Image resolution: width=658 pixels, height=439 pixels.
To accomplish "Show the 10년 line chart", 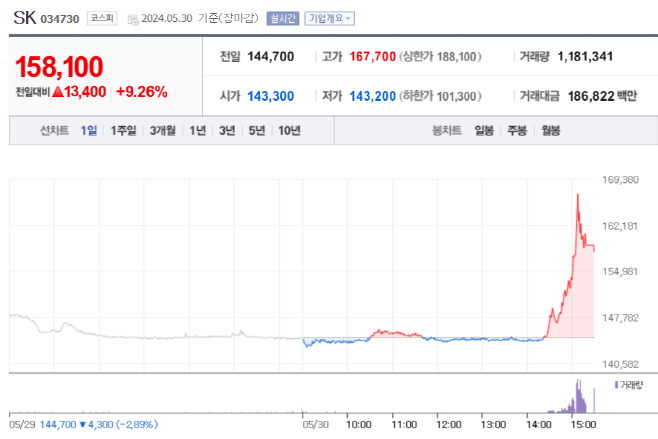I will (289, 131).
